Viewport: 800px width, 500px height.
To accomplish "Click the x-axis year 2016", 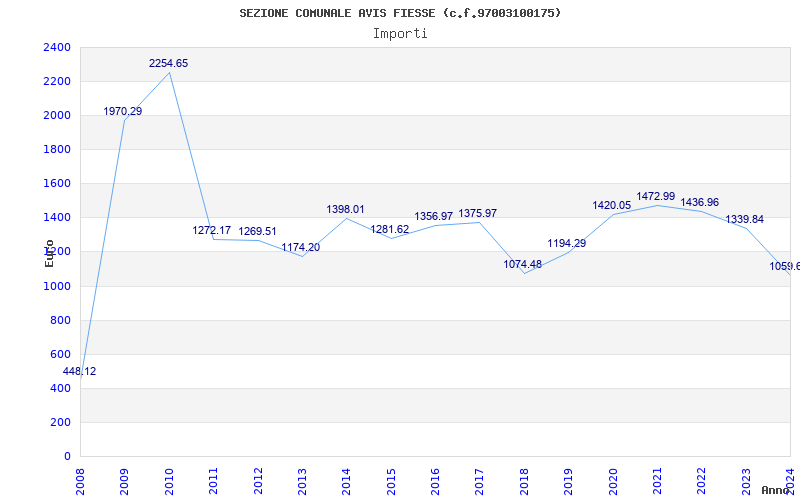I will (435, 481).
